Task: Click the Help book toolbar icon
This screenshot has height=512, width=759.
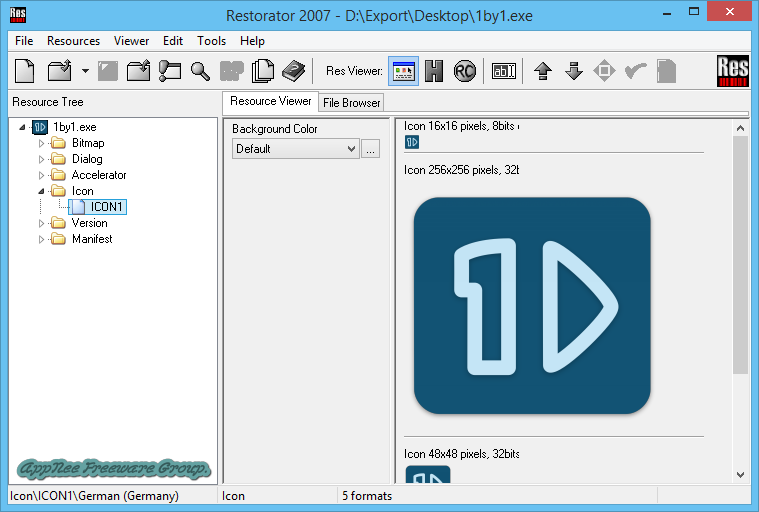Action: (x=293, y=71)
